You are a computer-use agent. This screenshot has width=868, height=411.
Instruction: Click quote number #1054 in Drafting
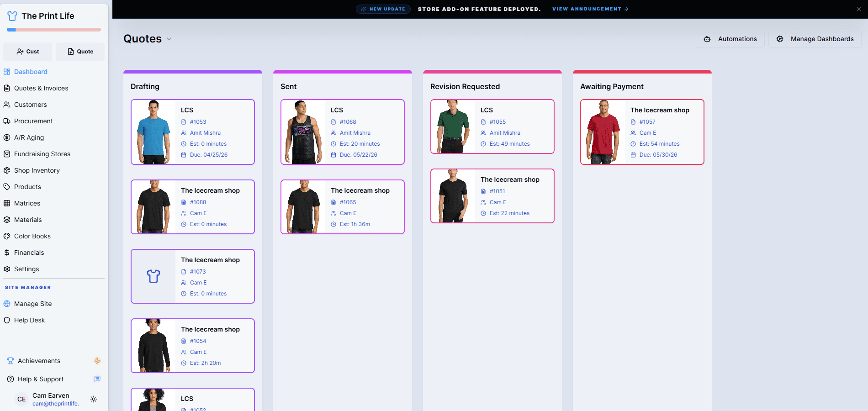[x=198, y=341]
